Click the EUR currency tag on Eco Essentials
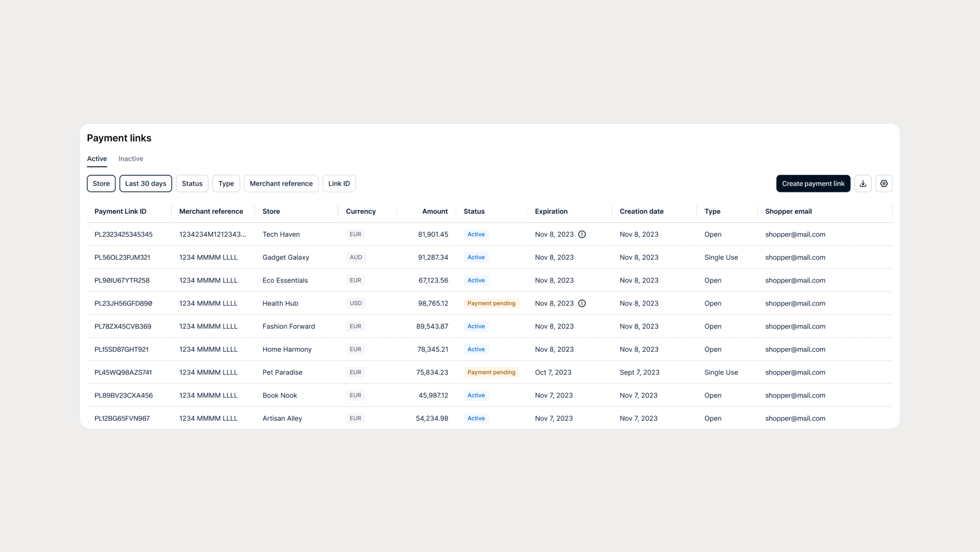Viewport: 980px width, 552px height. pos(355,280)
